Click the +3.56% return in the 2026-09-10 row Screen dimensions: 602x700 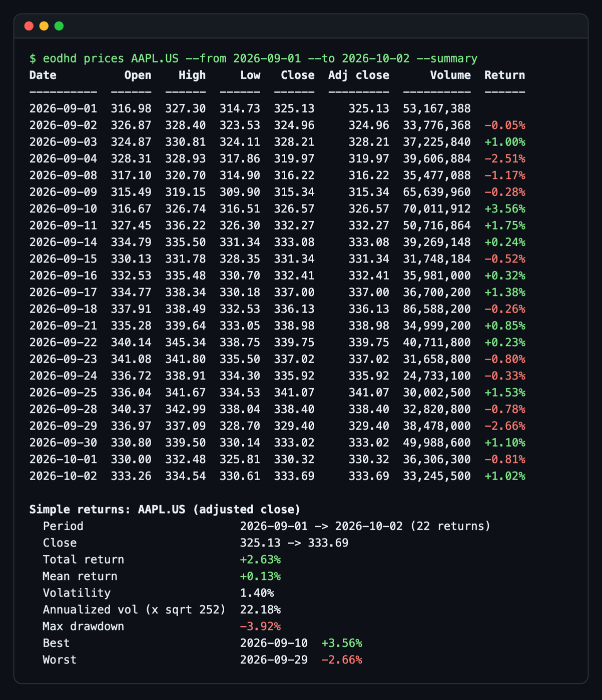click(505, 208)
